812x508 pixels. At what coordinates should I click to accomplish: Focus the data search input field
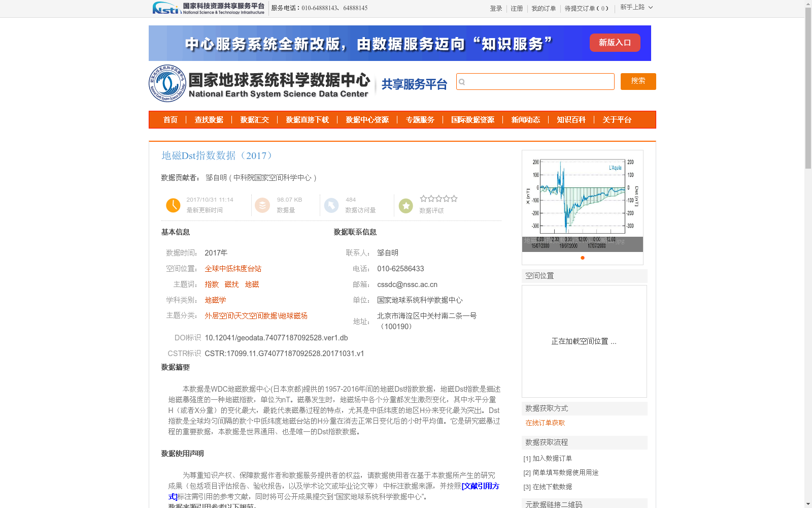pyautogui.click(x=535, y=81)
